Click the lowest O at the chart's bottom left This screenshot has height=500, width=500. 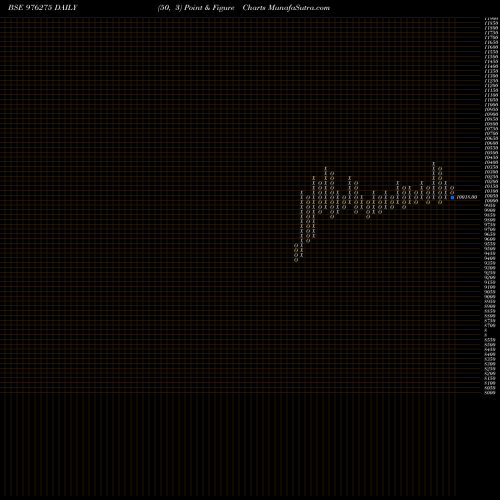pyautogui.click(x=296, y=260)
